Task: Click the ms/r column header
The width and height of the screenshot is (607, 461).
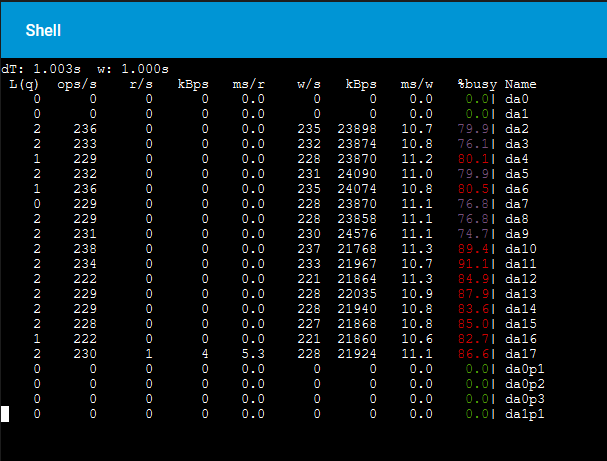Action: tap(249, 84)
